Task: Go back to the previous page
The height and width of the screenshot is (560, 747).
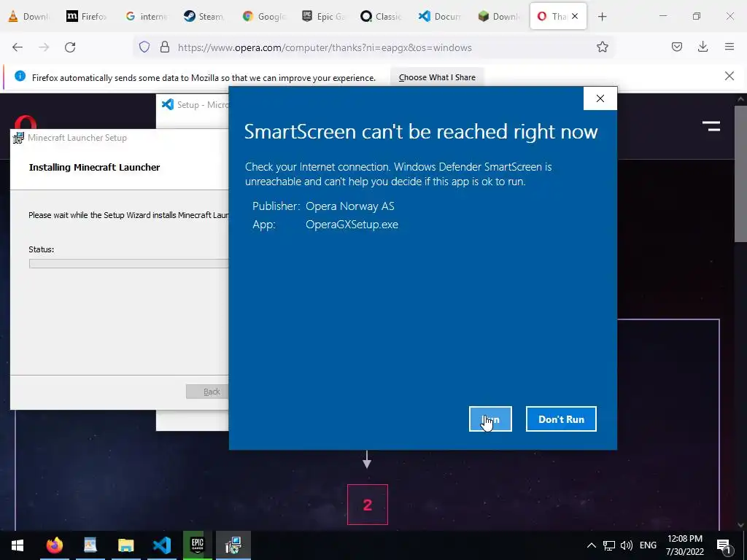Action: [x=18, y=47]
